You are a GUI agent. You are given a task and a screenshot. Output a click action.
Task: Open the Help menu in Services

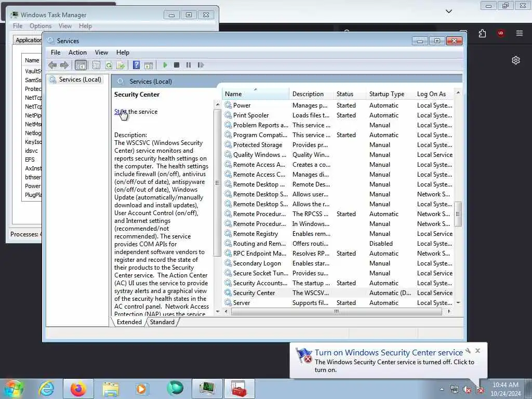point(123,52)
